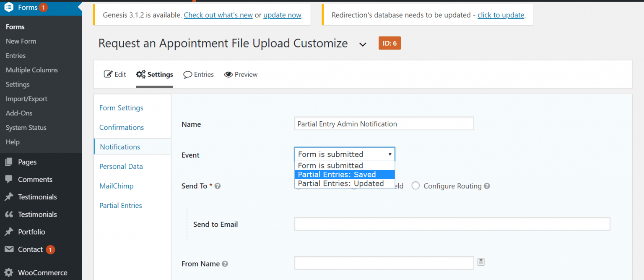Select Form is submitted in the Event dropdown
This screenshot has width=644, height=280.
[x=330, y=165]
